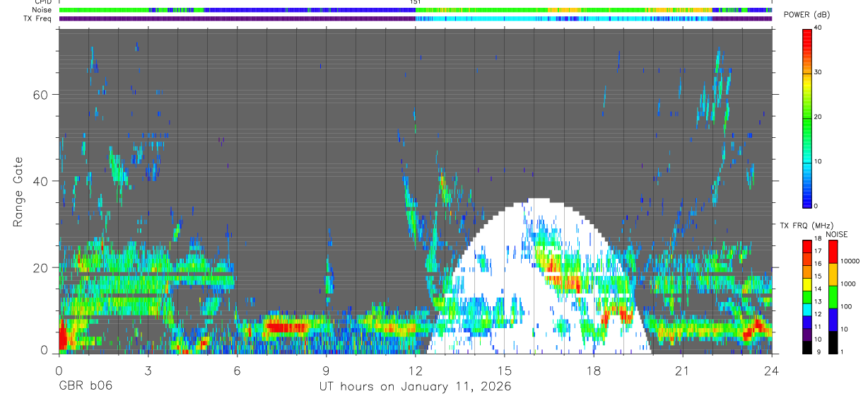The height and width of the screenshot is (401, 868).
Task: Click the y-axis tick label 40
Action: tap(40, 181)
